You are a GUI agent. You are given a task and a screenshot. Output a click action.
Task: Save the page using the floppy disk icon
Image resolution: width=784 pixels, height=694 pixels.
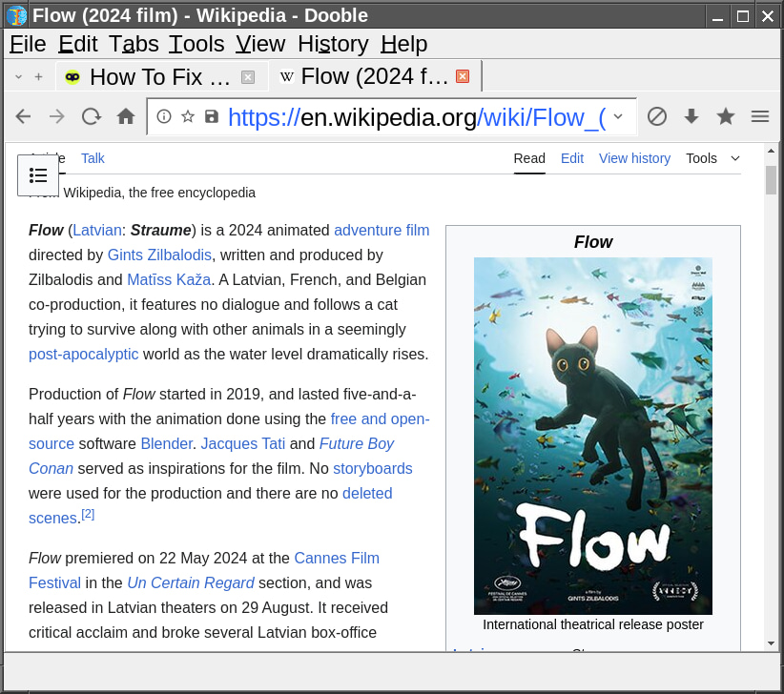[212, 116]
